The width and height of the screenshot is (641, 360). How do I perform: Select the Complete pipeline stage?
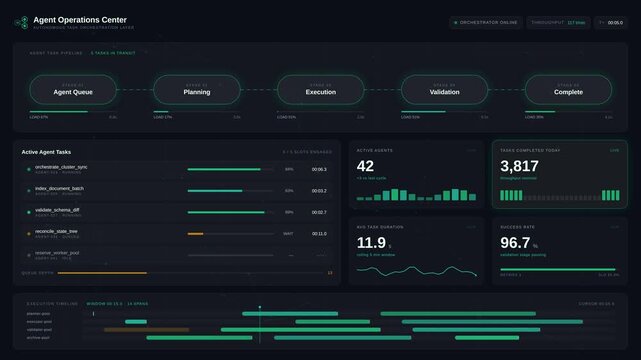pyautogui.click(x=568, y=89)
